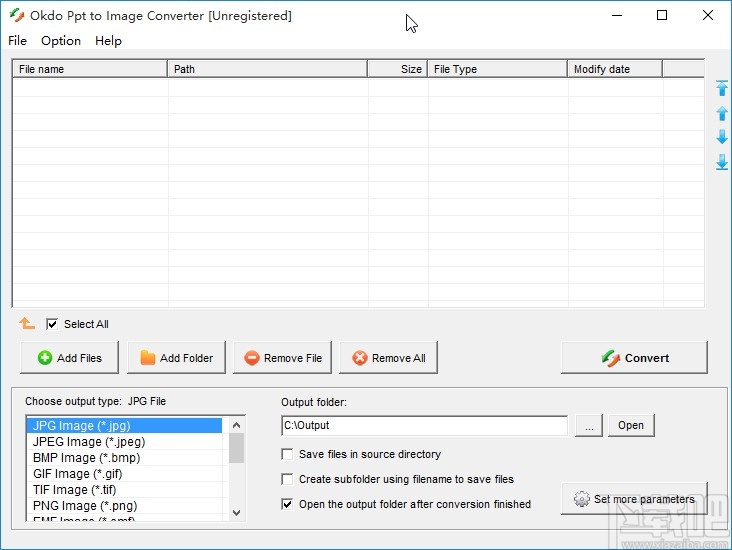Click the orange up-level arrow icon

tap(27, 323)
